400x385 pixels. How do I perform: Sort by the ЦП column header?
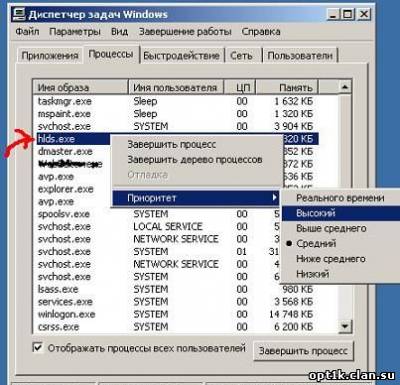pos(240,87)
